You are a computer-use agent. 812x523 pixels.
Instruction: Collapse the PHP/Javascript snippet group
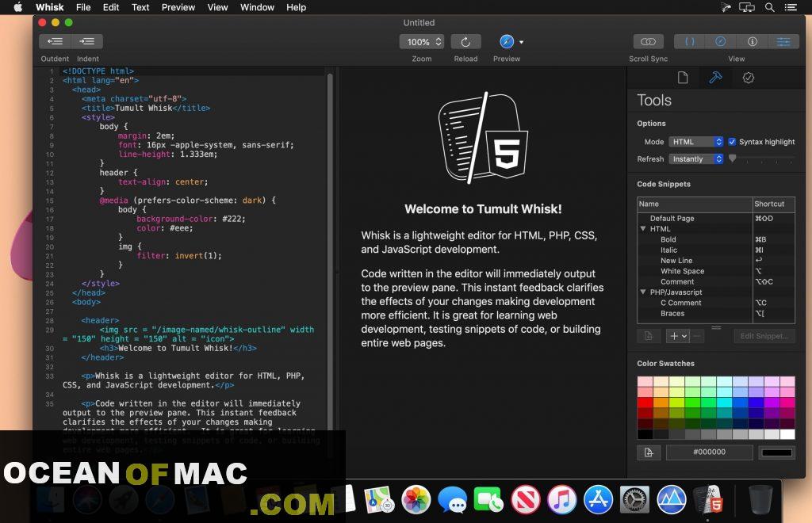(643, 292)
